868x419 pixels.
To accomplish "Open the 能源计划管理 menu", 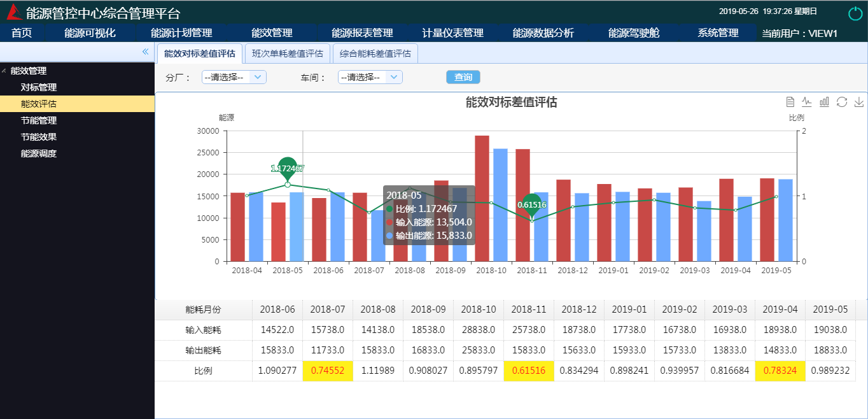I will point(181,33).
